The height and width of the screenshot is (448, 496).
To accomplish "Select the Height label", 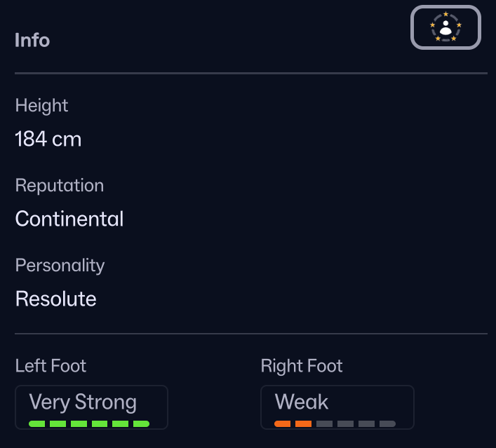I will tap(42, 106).
